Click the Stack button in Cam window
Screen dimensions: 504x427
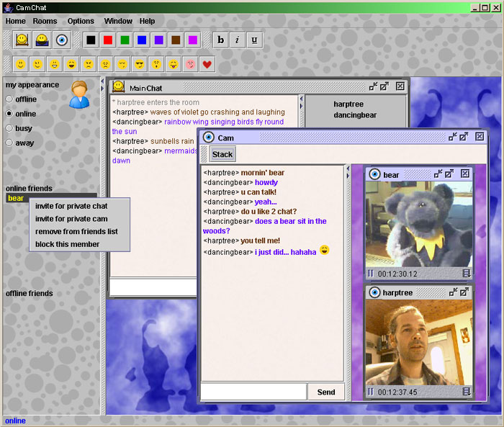[222, 154]
